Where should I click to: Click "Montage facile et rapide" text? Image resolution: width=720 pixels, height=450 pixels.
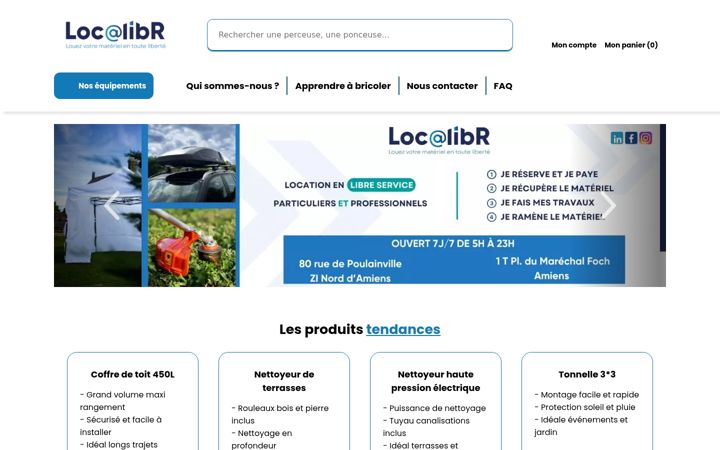click(x=590, y=394)
